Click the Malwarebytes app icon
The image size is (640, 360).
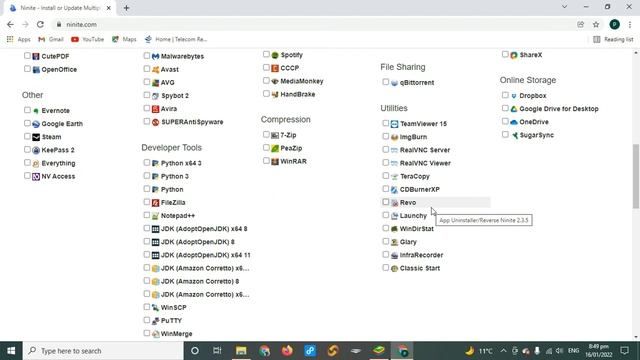pyautogui.click(x=155, y=56)
